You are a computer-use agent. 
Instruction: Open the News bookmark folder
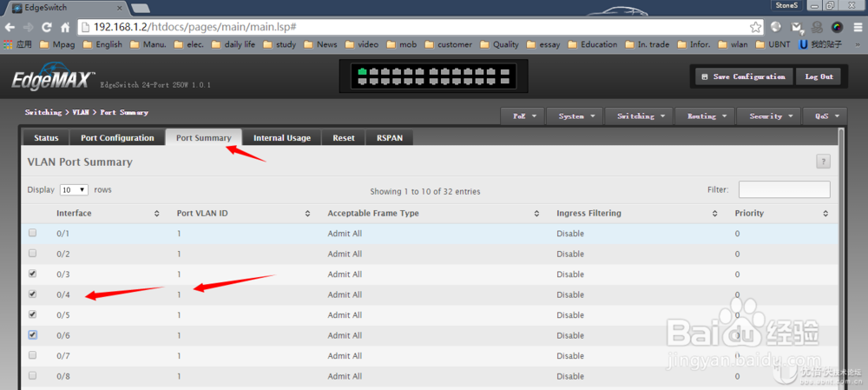[320, 44]
